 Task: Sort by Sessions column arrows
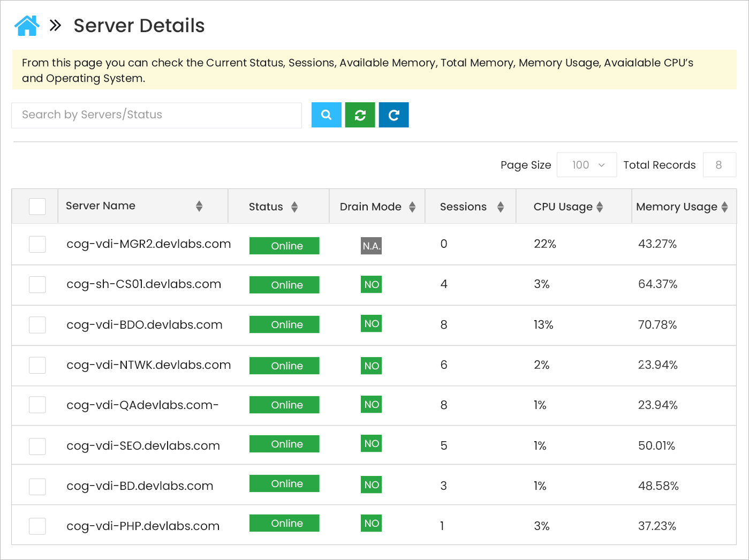tap(501, 207)
